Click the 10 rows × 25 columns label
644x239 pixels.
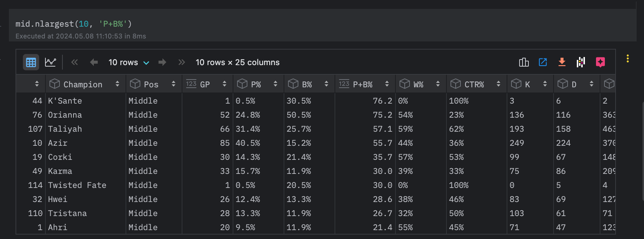237,62
